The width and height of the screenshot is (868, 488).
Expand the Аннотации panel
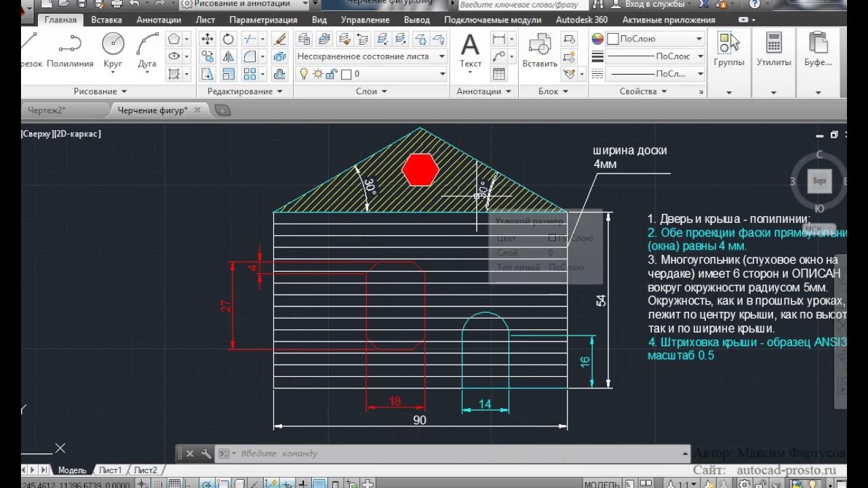[484, 91]
